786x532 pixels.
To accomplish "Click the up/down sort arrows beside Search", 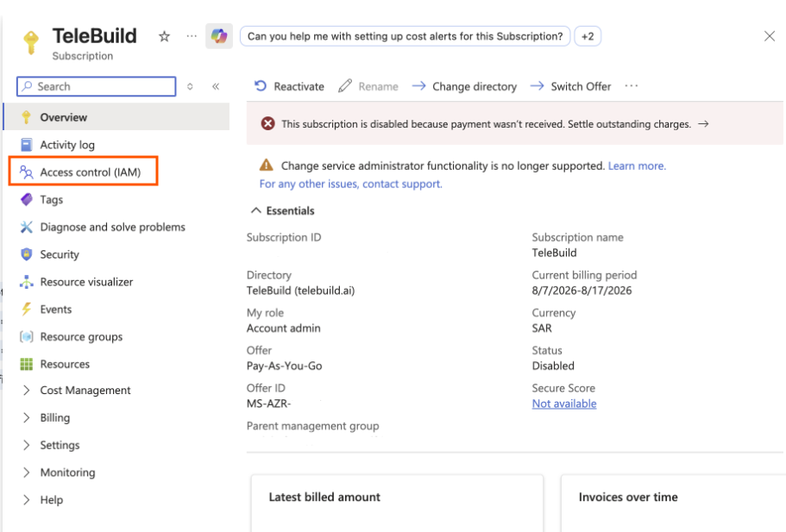I will 190,87.
